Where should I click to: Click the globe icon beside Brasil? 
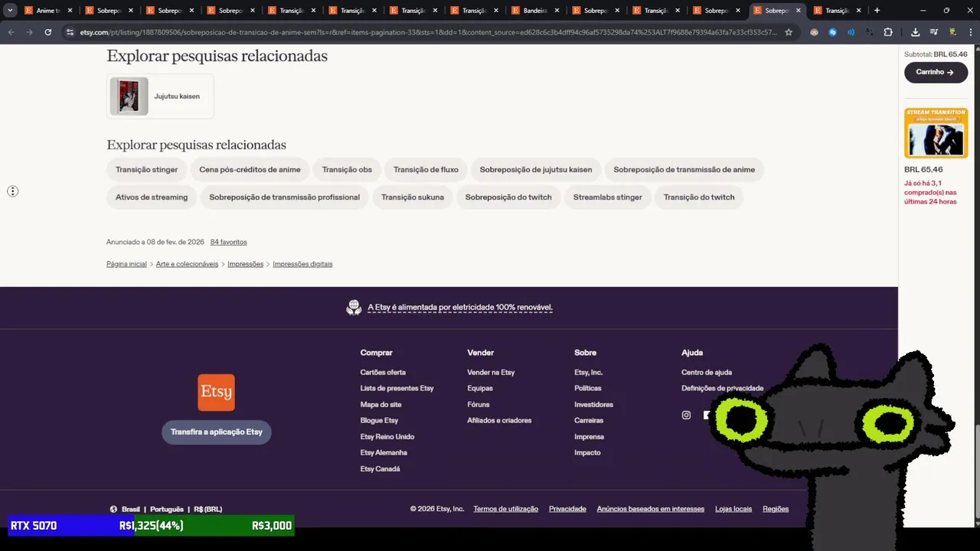(113, 509)
